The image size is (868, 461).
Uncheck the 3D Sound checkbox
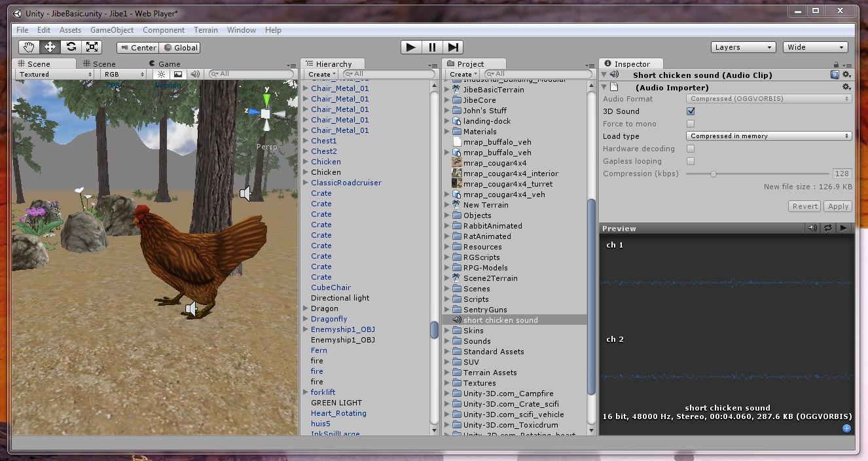691,111
